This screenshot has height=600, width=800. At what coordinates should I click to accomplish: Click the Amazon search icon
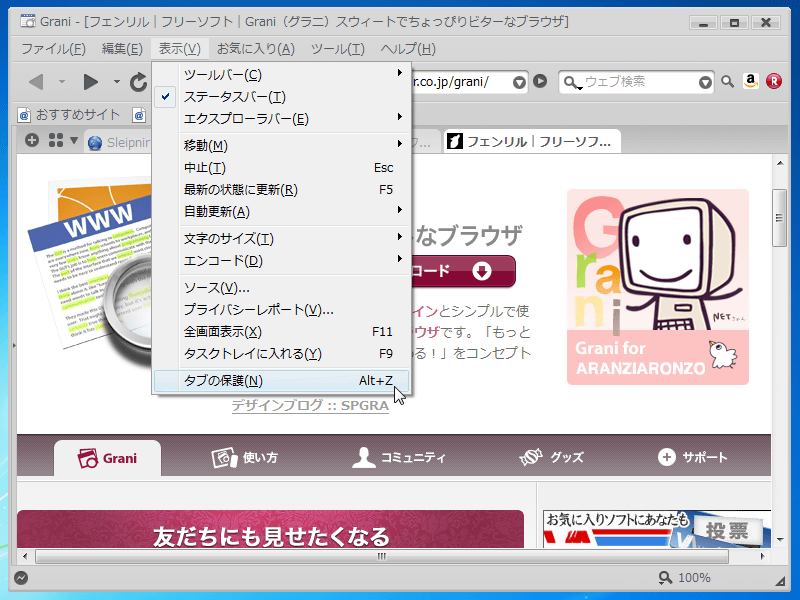tap(751, 81)
